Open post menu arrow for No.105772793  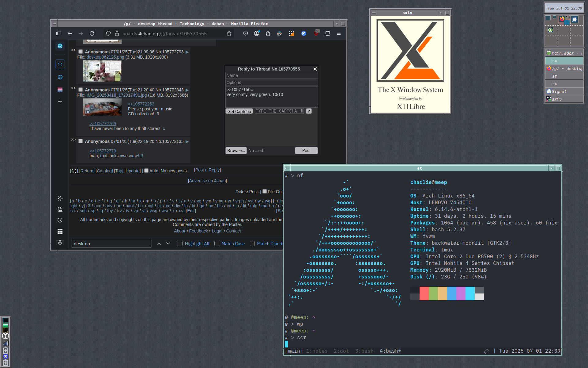coord(187,52)
